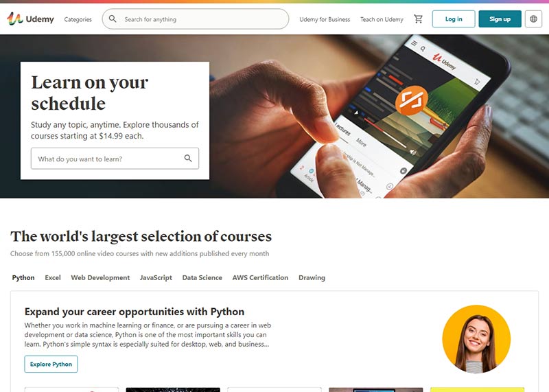The width and height of the screenshot is (549, 392).
Task: Open the shopping cart icon
Action: point(418,19)
